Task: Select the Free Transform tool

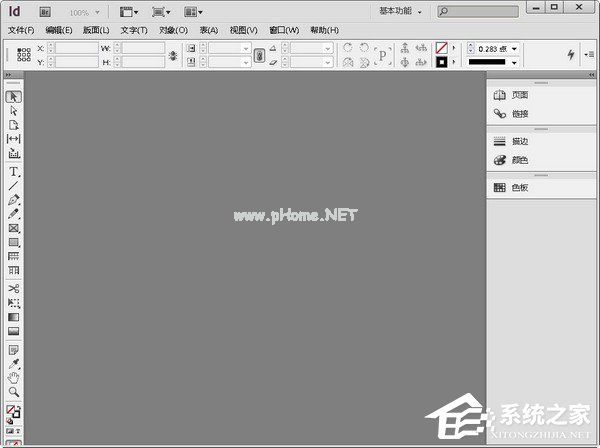Action: pyautogui.click(x=13, y=303)
